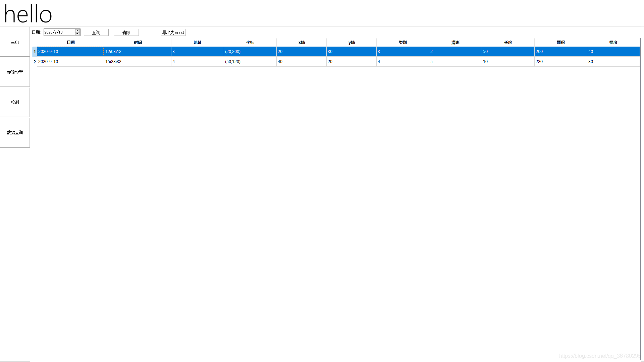This screenshot has width=644, height=362.
Task: Open the 主页 sidebar tab
Action: point(15,42)
